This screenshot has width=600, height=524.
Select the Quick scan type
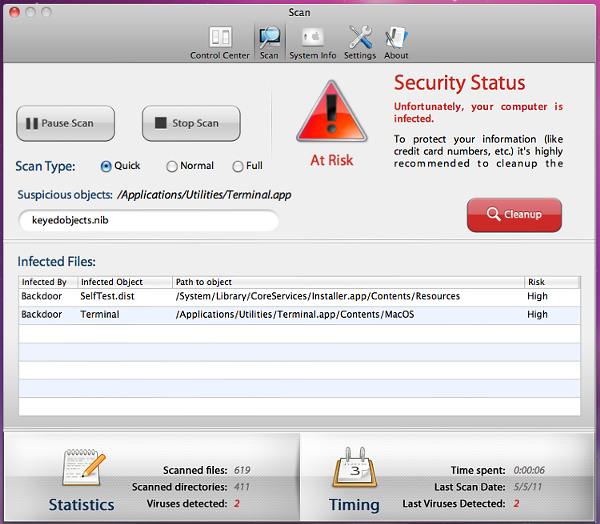click(x=106, y=166)
